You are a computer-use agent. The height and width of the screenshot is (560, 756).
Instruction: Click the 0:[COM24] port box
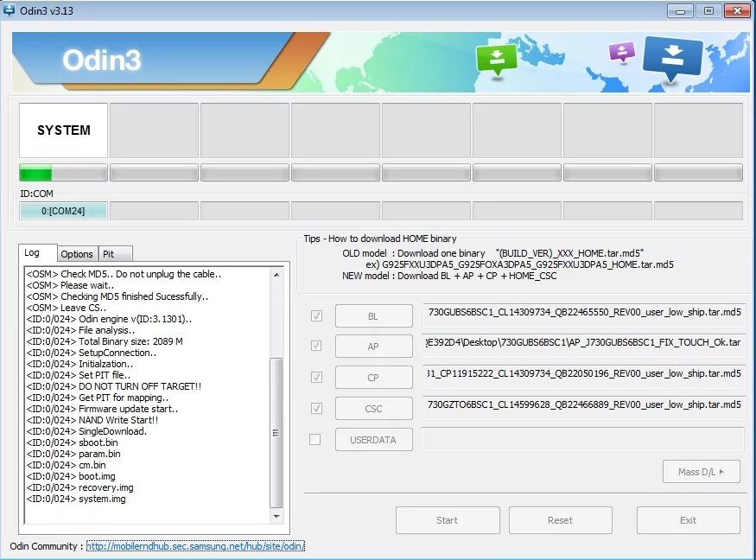point(63,211)
